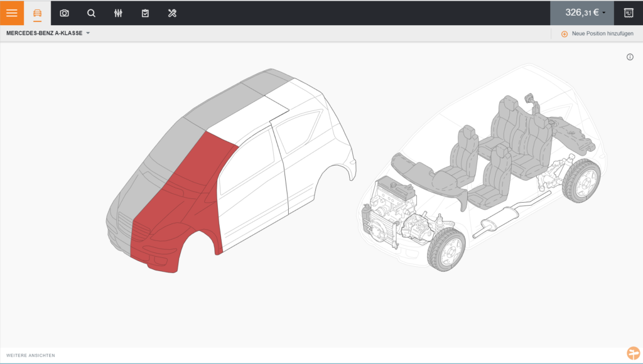Open the search magnifier tool
Image resolution: width=643 pixels, height=364 pixels.
tap(91, 13)
